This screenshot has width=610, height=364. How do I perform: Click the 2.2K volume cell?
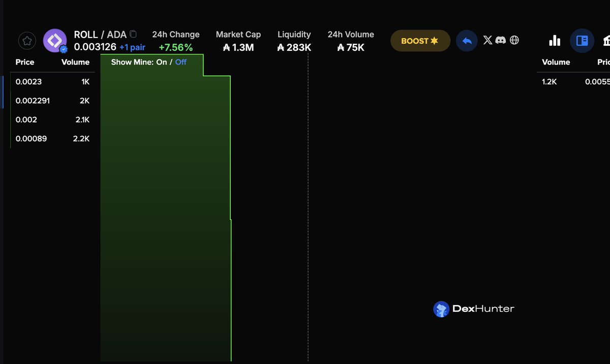pos(81,139)
